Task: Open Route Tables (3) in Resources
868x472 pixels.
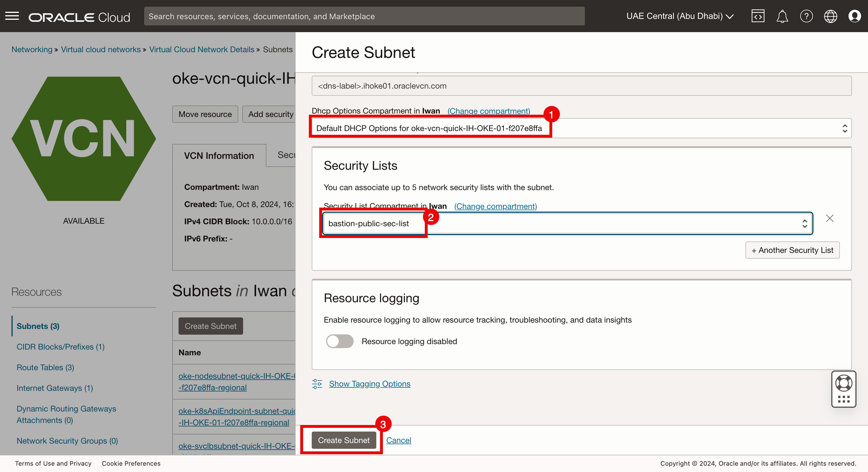Action: 45,367
